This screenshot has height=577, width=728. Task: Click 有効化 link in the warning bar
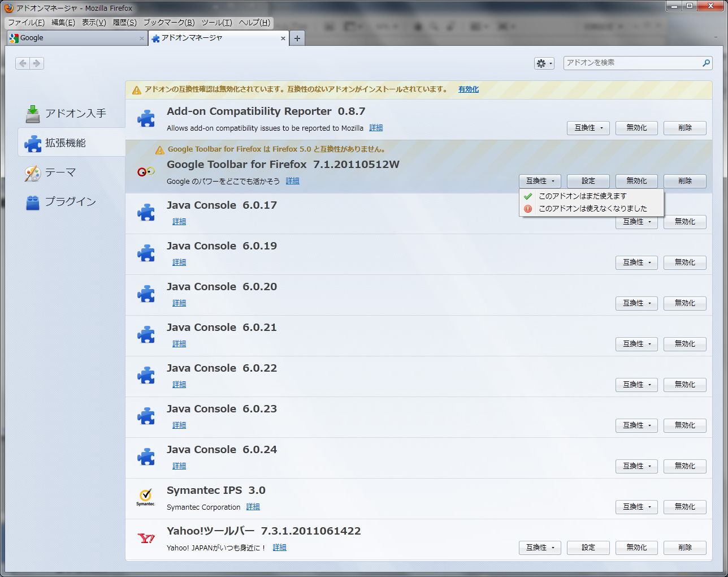(x=468, y=89)
